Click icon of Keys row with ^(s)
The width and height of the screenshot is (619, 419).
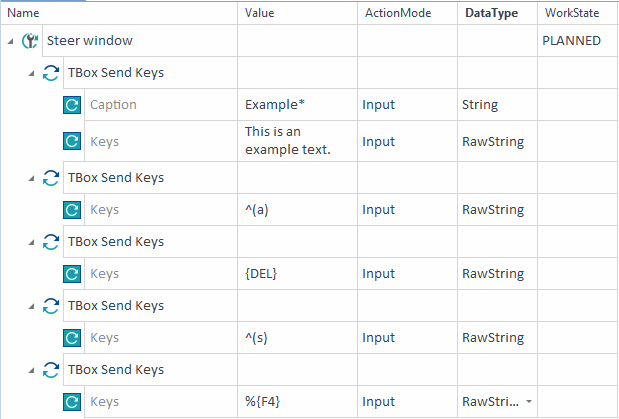(72, 338)
